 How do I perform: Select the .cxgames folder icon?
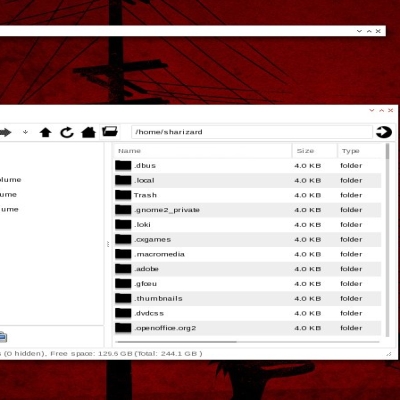[x=123, y=239]
